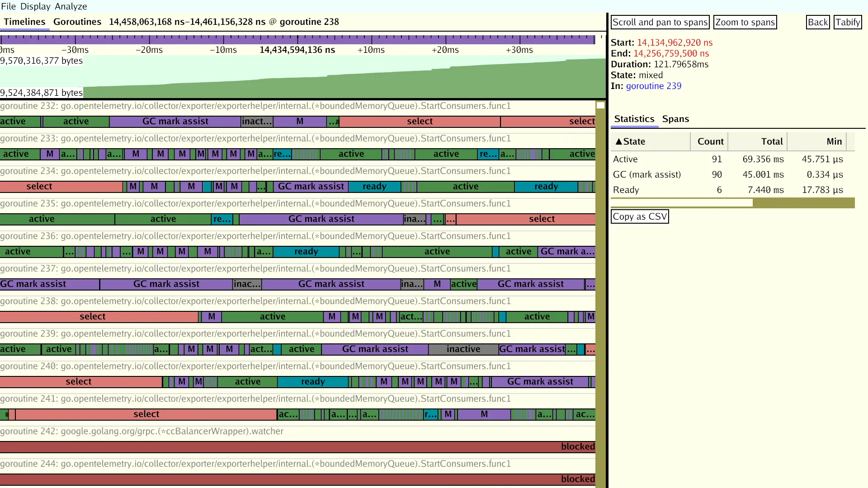Open the Analyze menu
This screenshot has height=488, width=868.
click(71, 6)
